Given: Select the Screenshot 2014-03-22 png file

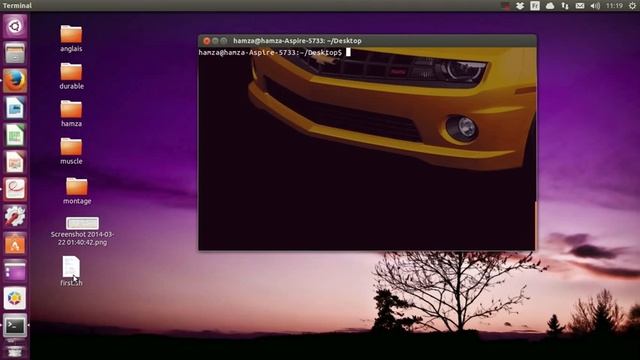Looking at the screenshot, I should point(82,231).
